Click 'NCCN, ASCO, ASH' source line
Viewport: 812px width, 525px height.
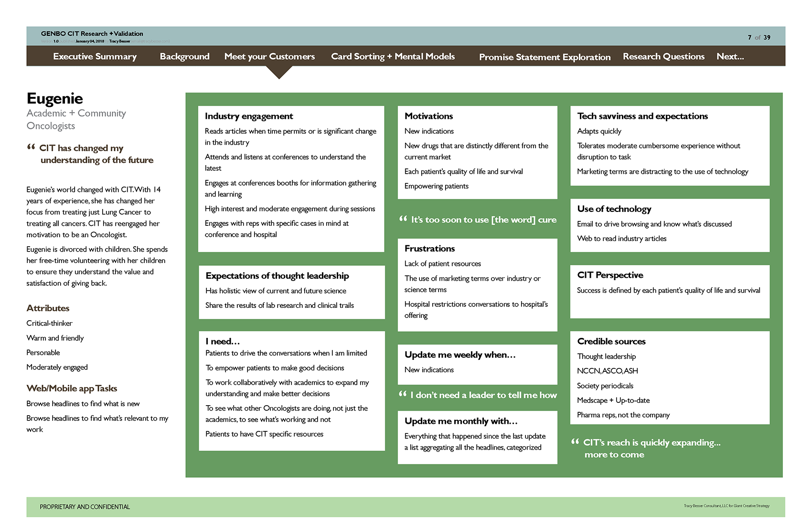[607, 371]
